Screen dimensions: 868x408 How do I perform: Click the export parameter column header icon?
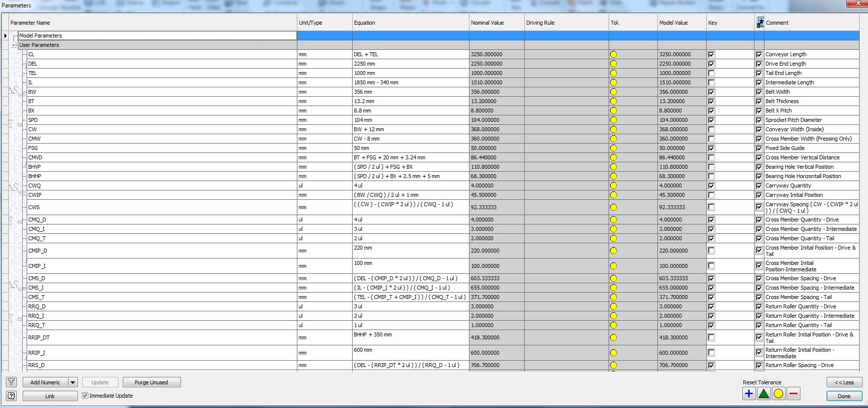point(760,22)
